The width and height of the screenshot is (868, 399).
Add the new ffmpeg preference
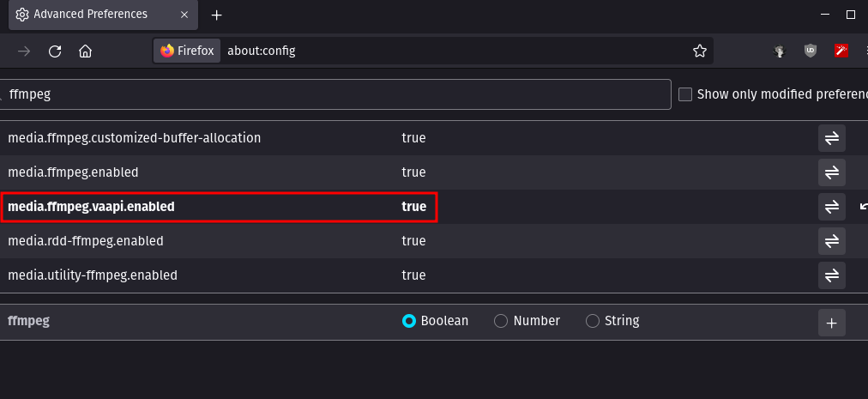coord(831,323)
